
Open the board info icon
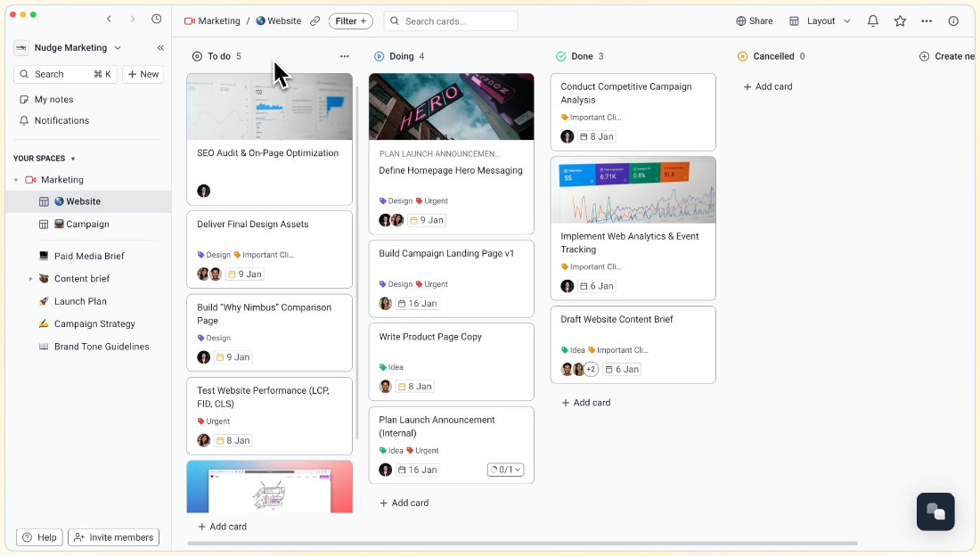click(953, 20)
